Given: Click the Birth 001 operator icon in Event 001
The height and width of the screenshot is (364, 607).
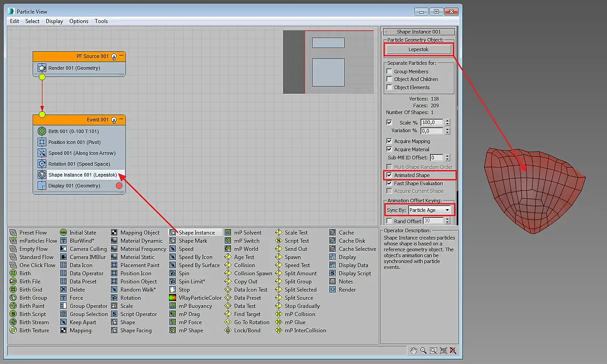Looking at the screenshot, I should tap(42, 131).
